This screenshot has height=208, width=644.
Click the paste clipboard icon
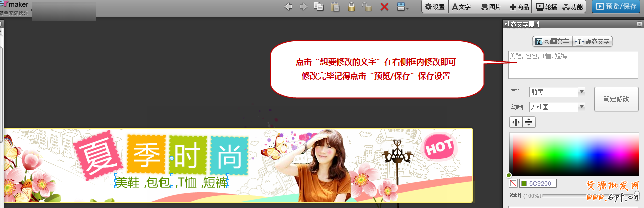click(x=335, y=7)
